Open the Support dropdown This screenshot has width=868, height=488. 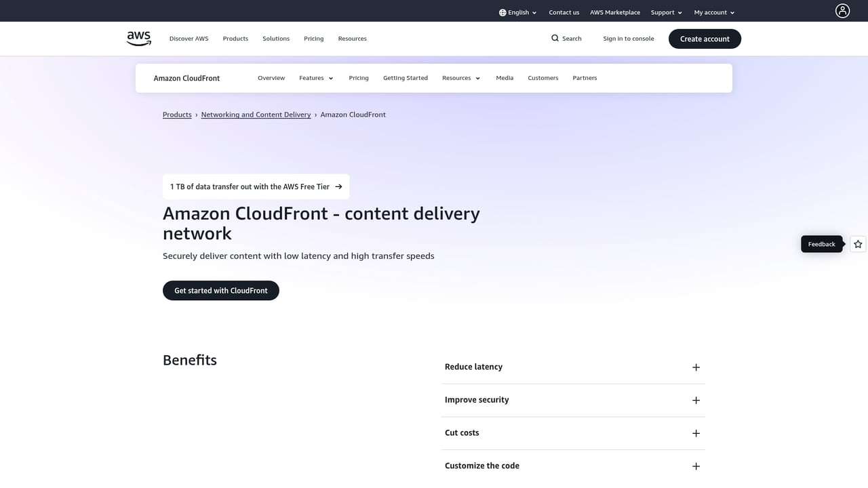666,12
